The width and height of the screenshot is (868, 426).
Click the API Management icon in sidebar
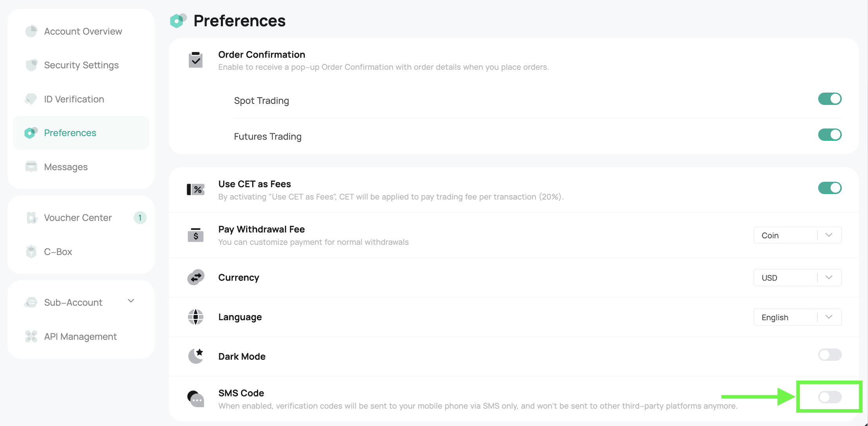click(31, 336)
